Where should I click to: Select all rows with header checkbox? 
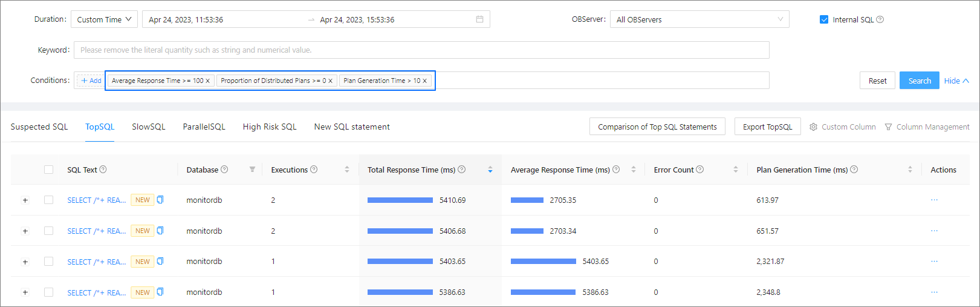(x=48, y=170)
